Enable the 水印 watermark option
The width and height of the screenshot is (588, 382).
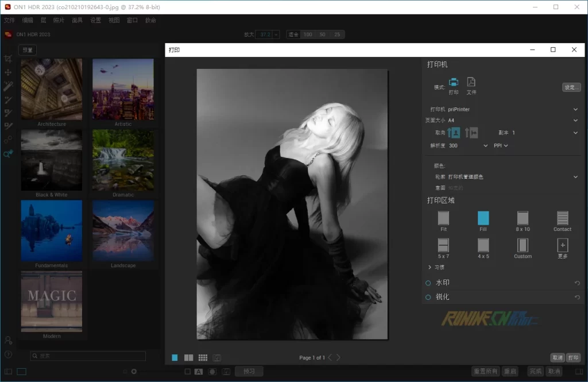pos(428,283)
